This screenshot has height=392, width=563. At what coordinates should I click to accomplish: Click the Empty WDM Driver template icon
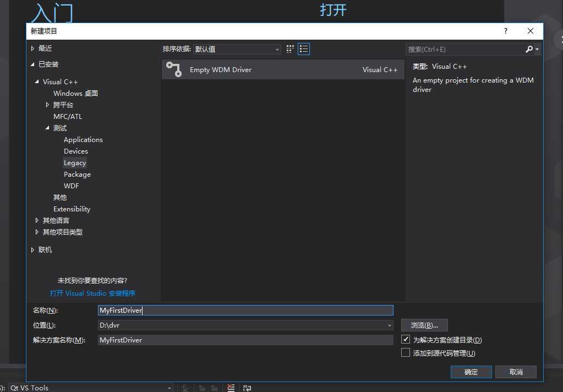pos(174,69)
